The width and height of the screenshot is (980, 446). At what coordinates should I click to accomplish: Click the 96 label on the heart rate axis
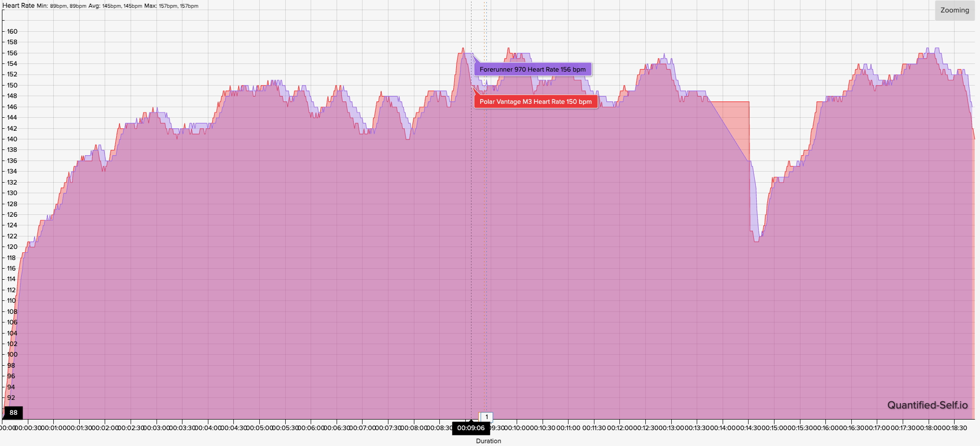[x=11, y=376]
